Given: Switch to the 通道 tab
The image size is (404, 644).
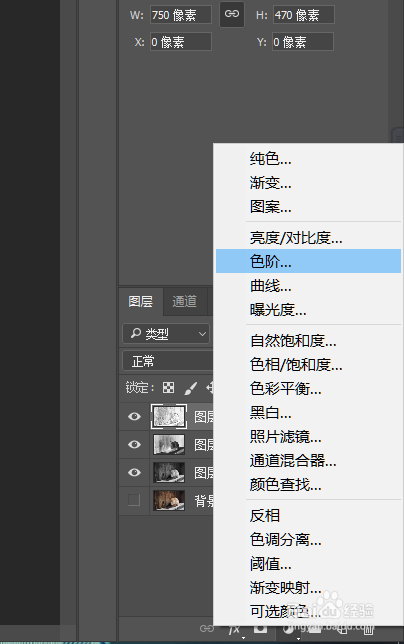Looking at the screenshot, I should pos(184,301).
